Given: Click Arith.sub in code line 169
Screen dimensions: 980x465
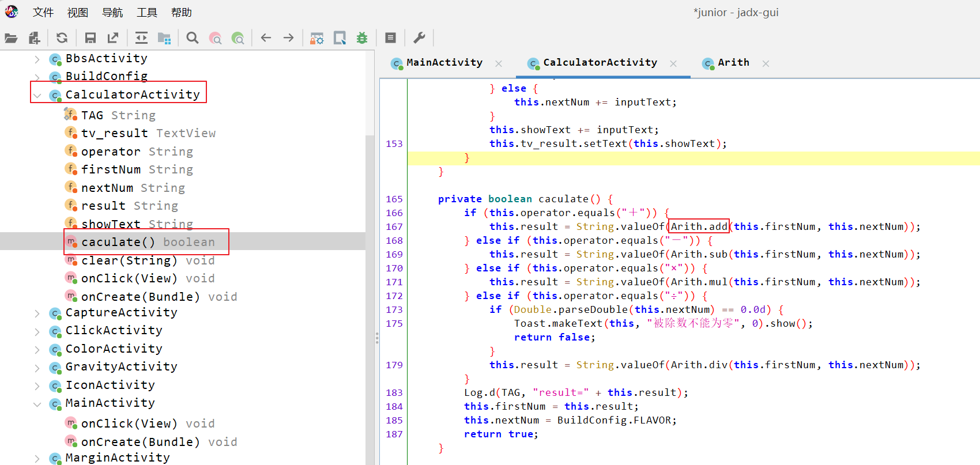Looking at the screenshot, I should tap(699, 254).
